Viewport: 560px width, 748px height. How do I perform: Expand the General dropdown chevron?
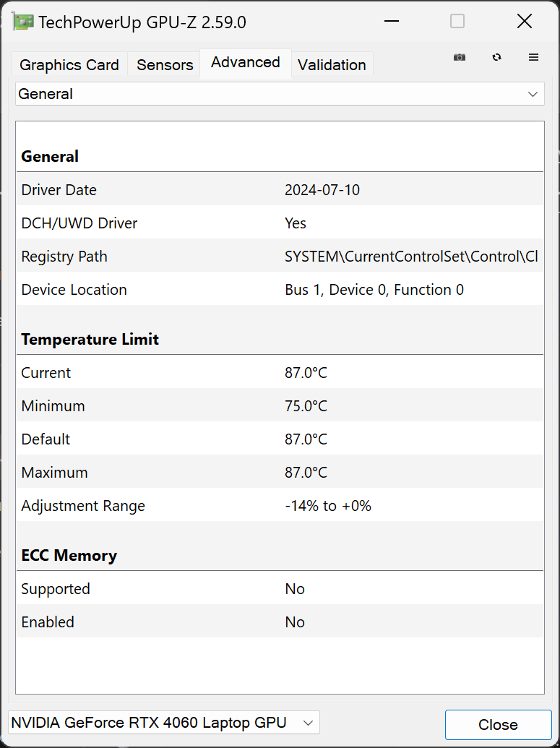(533, 94)
